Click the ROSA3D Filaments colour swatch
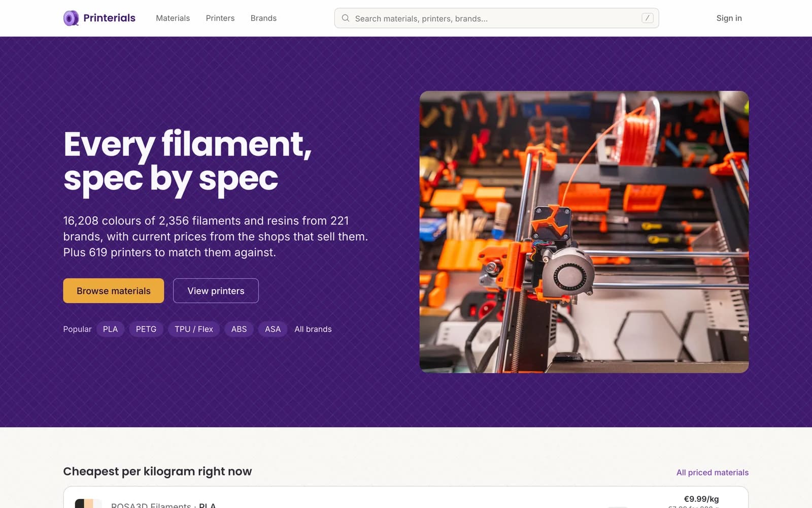Viewport: 812px width, 508px height. coord(88,504)
